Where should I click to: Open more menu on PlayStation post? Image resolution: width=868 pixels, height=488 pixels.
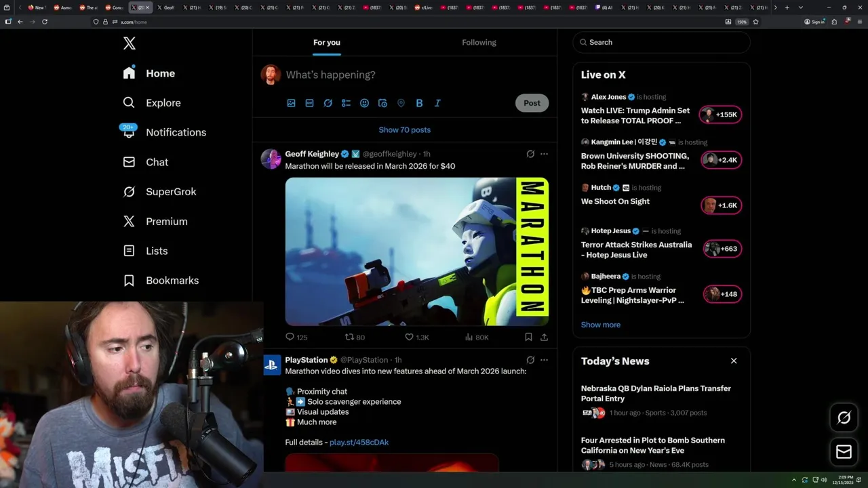(544, 360)
